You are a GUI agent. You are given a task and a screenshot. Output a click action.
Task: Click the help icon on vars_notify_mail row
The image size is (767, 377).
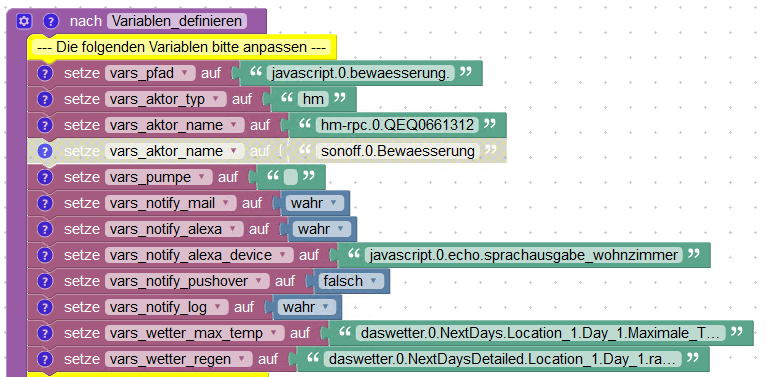tap(45, 203)
